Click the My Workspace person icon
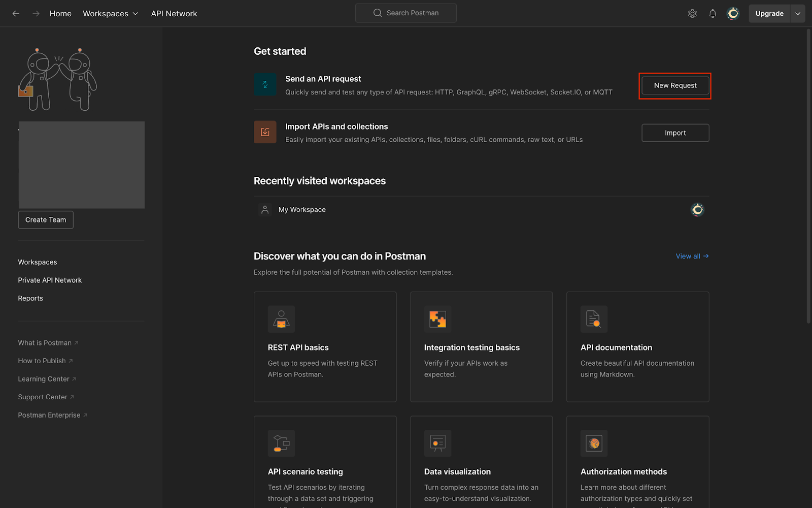Screen dimensions: 812x508 (x=264, y=209)
